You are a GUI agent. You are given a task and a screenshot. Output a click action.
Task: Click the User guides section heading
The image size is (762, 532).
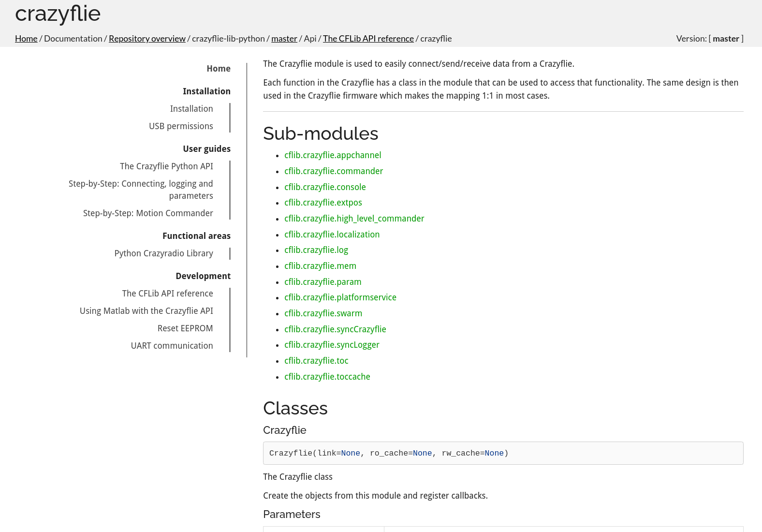click(x=206, y=149)
